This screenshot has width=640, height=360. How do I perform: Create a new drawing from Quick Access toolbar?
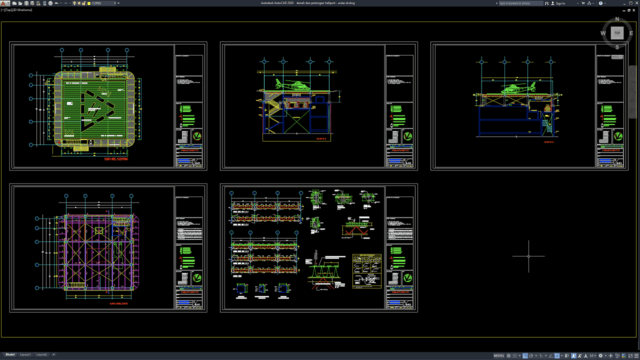(x=14, y=3)
